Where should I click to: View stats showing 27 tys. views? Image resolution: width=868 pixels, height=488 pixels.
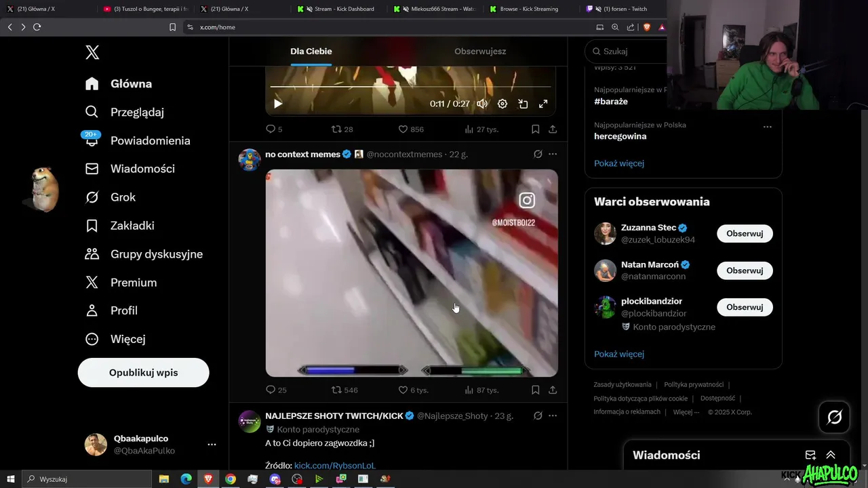(x=481, y=129)
